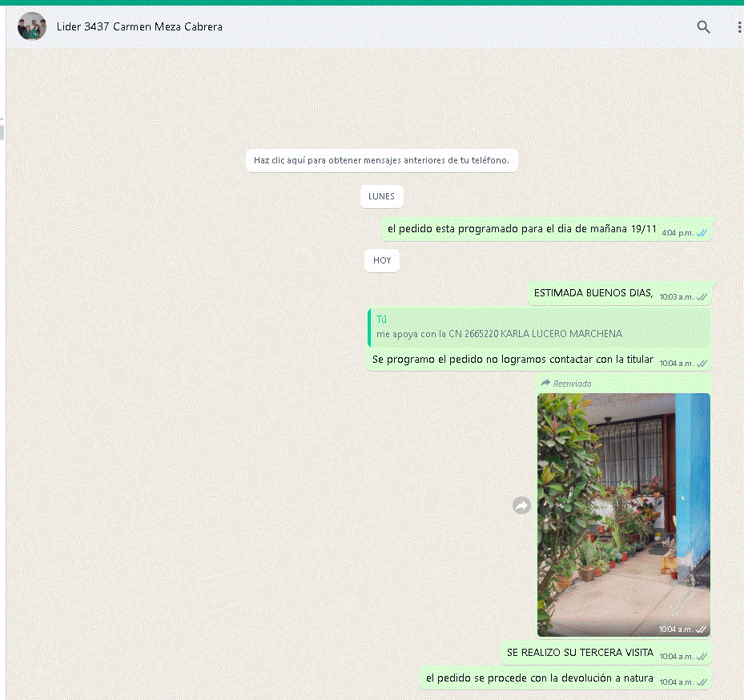Open the three-dot chat menu

tap(738, 26)
